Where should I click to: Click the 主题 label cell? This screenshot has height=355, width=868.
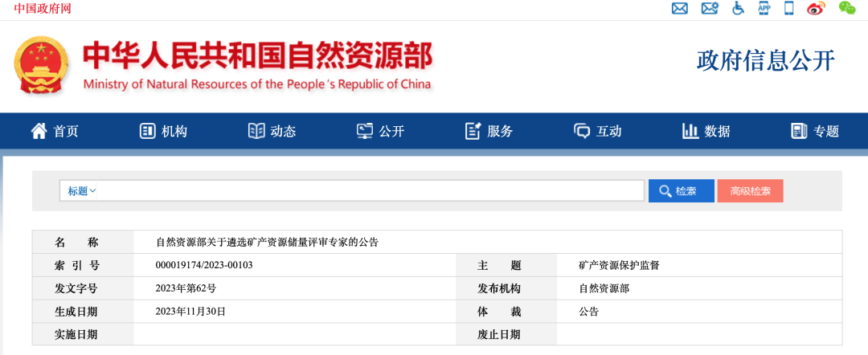(x=506, y=265)
